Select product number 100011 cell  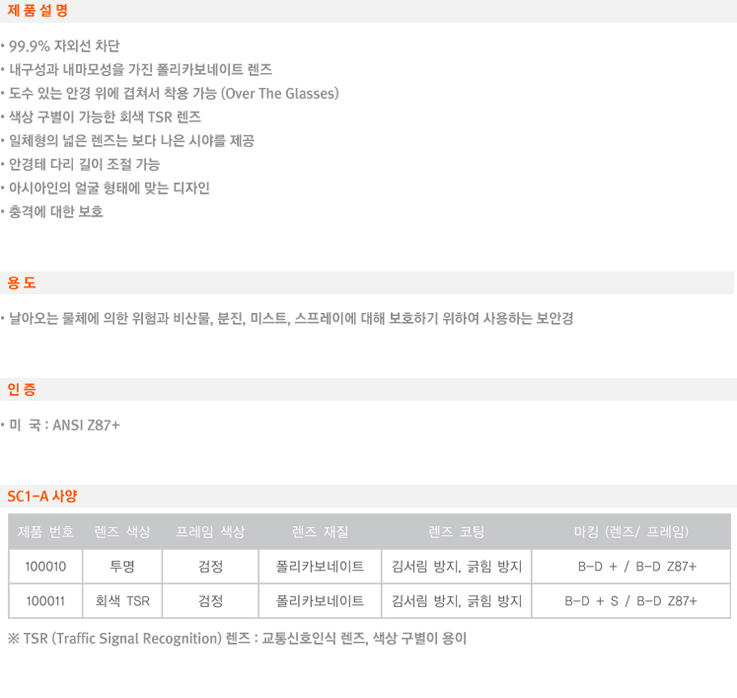point(46,601)
